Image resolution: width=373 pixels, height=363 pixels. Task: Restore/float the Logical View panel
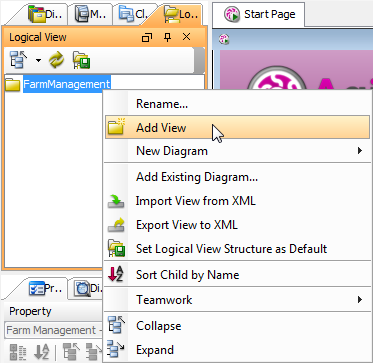pos(147,37)
